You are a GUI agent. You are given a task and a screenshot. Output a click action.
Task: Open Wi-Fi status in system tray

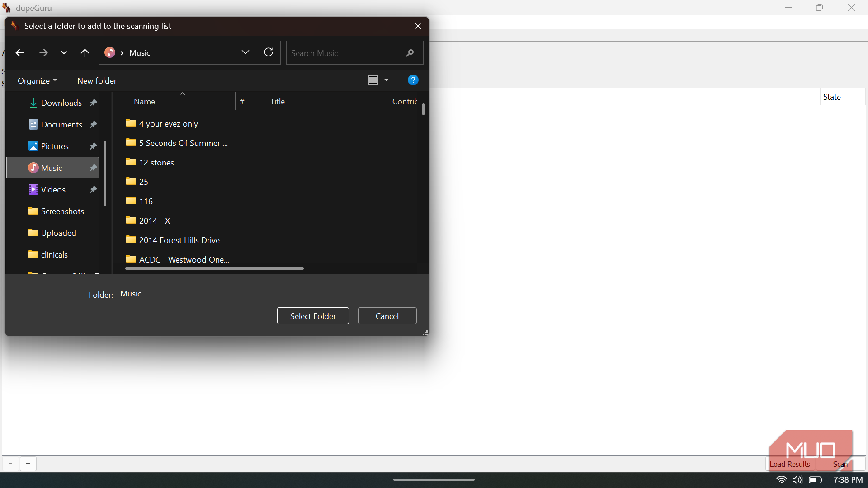click(781, 480)
